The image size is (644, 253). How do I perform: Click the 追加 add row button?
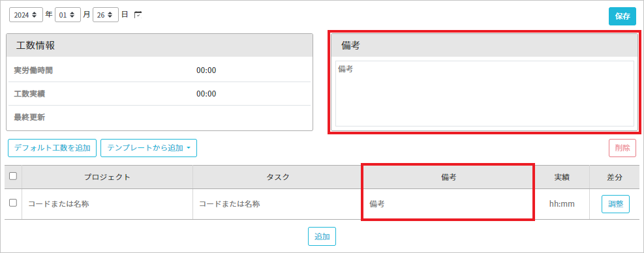322,237
